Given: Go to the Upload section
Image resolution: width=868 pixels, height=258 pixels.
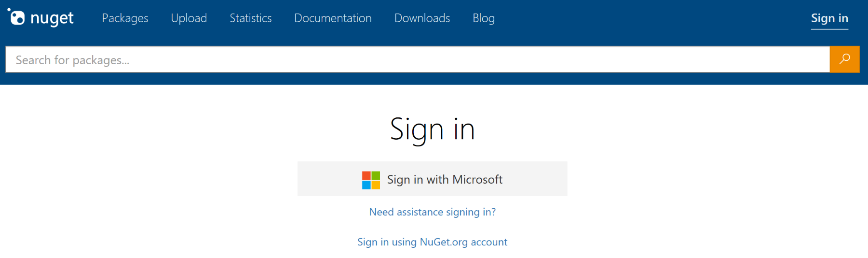Looking at the screenshot, I should click(189, 18).
